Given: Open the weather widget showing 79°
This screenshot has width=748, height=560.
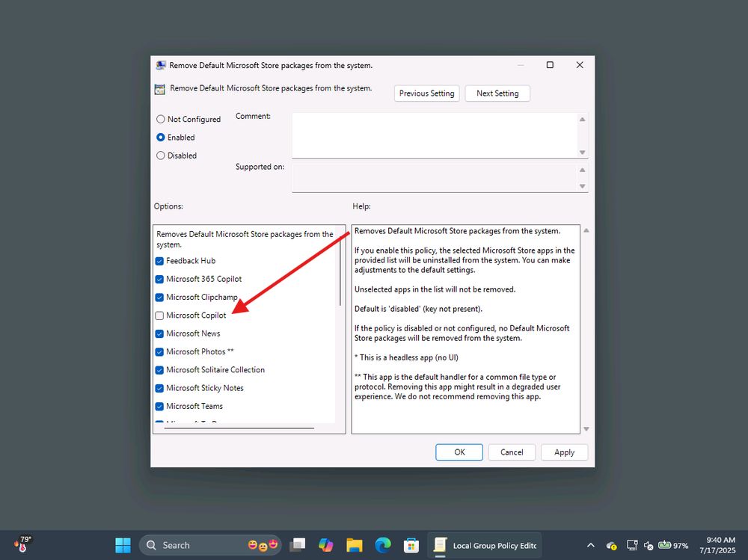Looking at the screenshot, I should 22,544.
